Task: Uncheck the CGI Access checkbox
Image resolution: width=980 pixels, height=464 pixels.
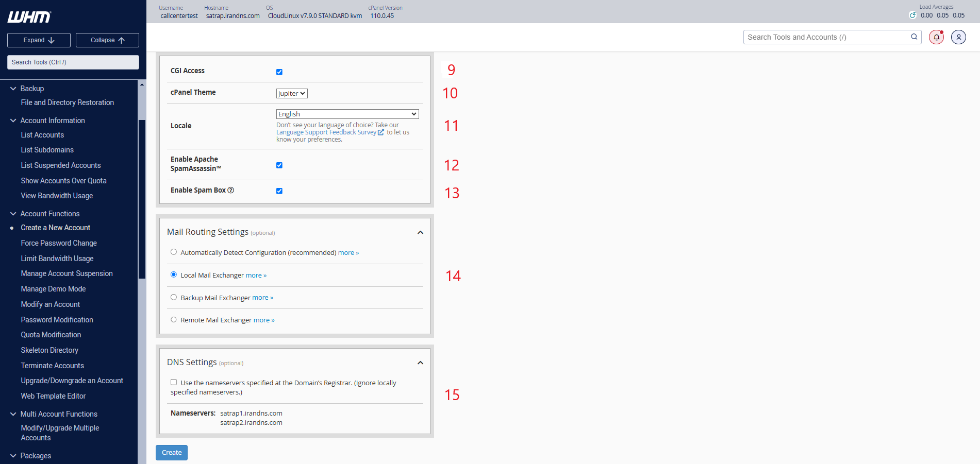Action: click(279, 72)
